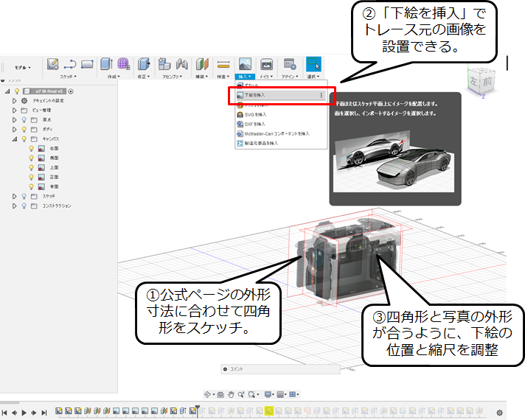Viewport: 525px width, 420px height.
Task: Select 製造元部品を挿入 menu entry
Action: click(281, 143)
